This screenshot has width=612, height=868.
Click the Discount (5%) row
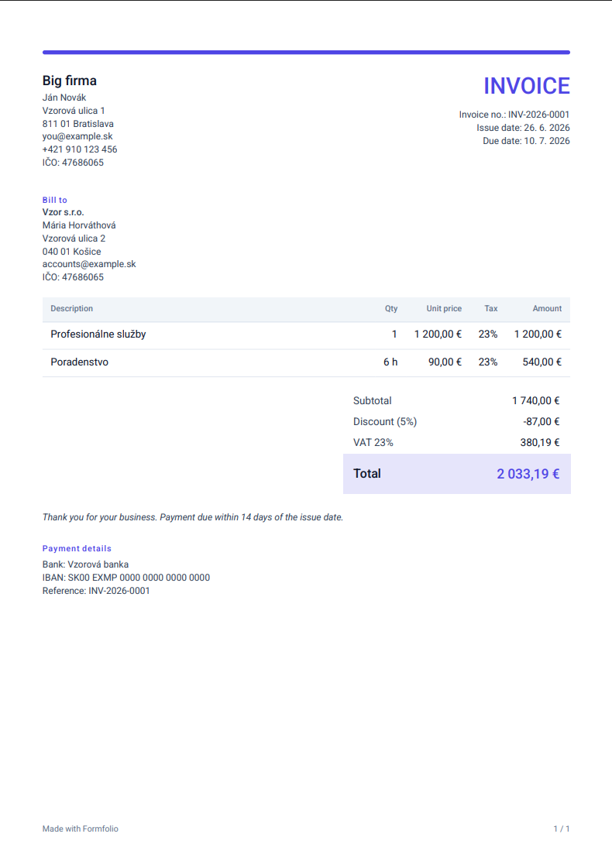(456, 422)
